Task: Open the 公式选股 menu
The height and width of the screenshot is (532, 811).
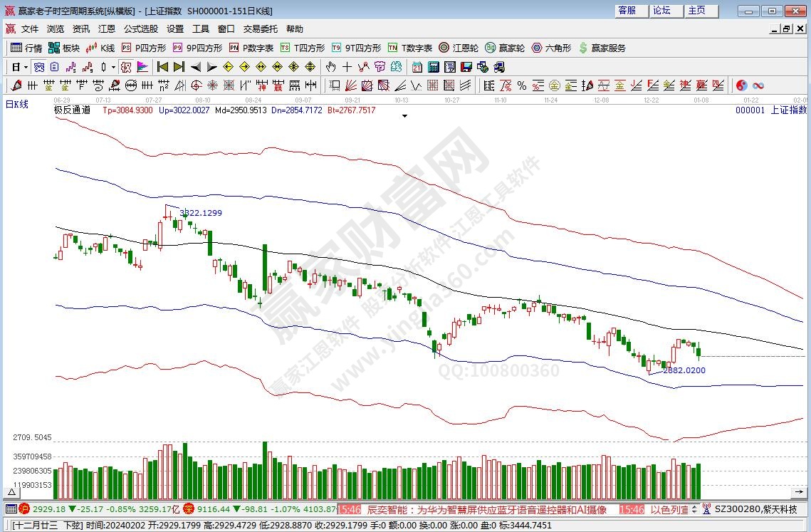Action: click(x=141, y=29)
